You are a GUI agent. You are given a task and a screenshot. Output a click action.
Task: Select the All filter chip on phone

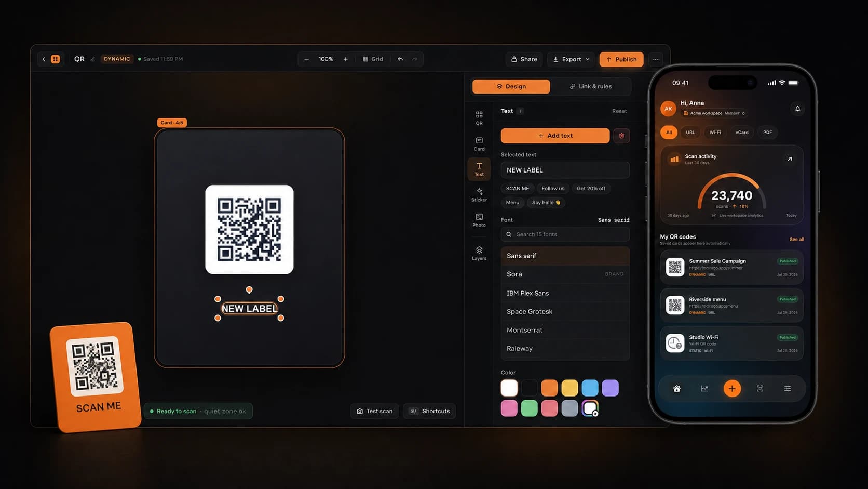click(x=669, y=133)
